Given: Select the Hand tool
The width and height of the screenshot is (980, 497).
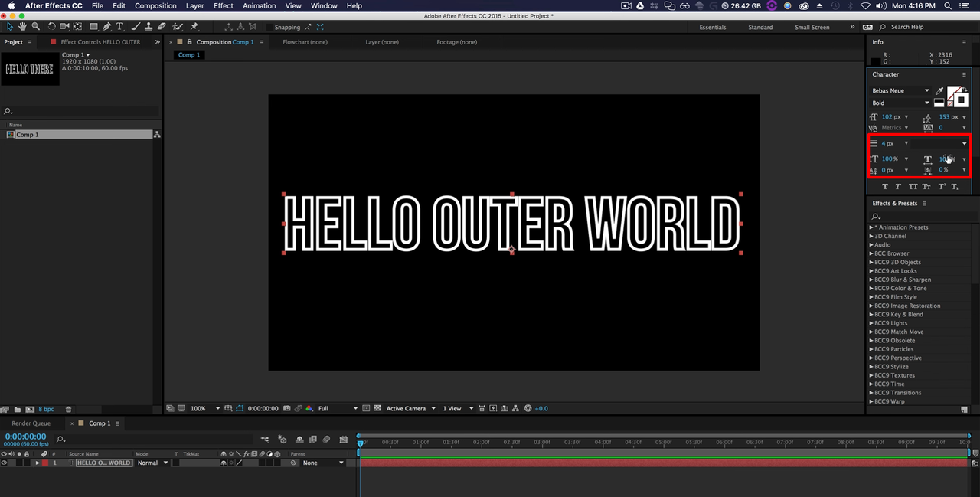Looking at the screenshot, I should click(23, 27).
